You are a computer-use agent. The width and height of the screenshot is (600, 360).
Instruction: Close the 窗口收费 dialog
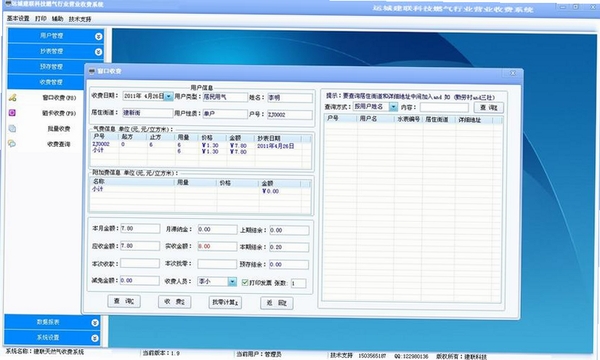pyautogui.click(x=512, y=73)
